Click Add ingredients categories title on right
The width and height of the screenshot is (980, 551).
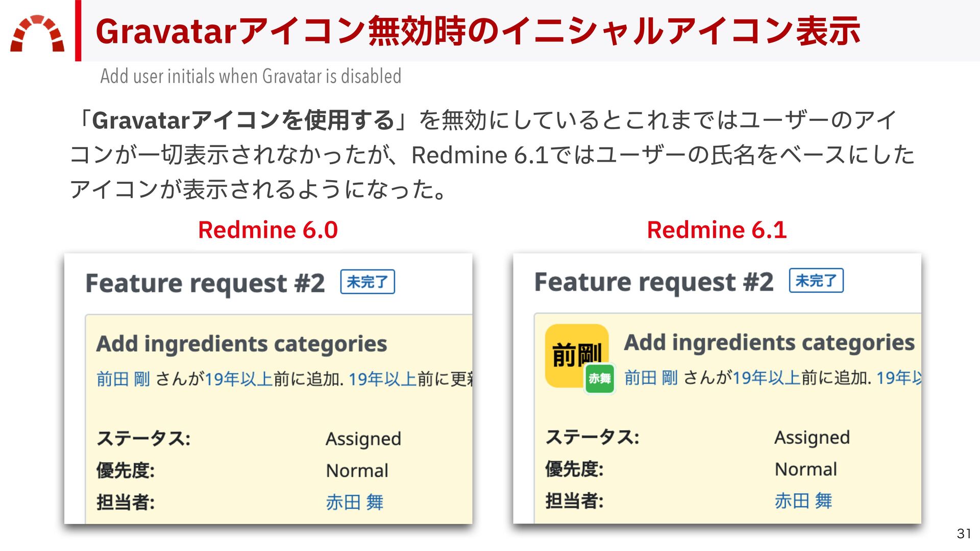(769, 342)
